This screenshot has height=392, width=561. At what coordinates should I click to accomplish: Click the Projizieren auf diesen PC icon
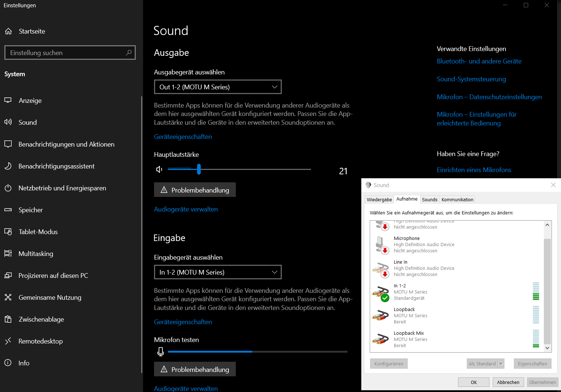point(8,275)
